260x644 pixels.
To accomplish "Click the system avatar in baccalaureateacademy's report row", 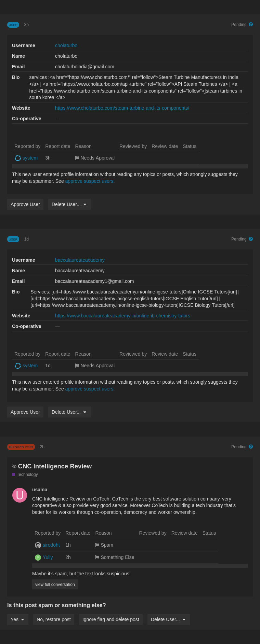I will pos(18,366).
